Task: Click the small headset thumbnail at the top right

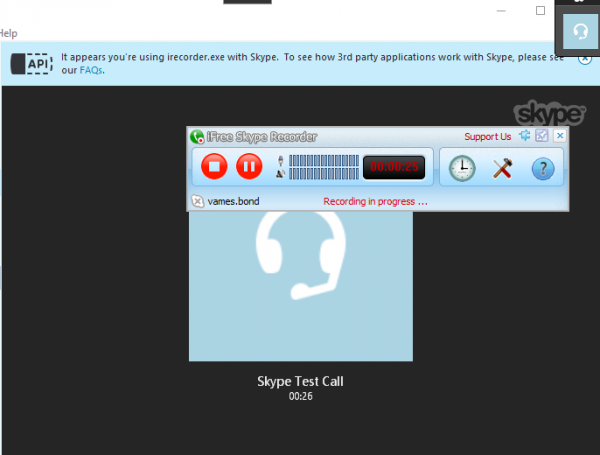Action: (580, 31)
